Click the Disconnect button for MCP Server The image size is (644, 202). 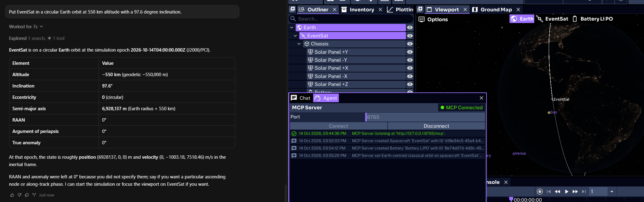436,126
